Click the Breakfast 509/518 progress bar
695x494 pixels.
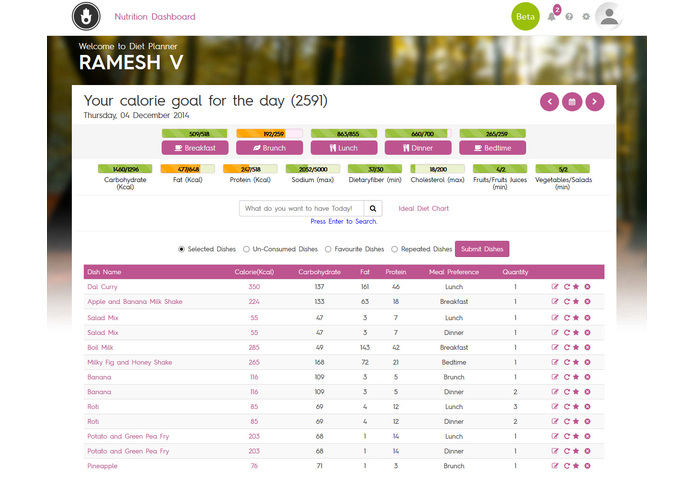[x=195, y=133]
